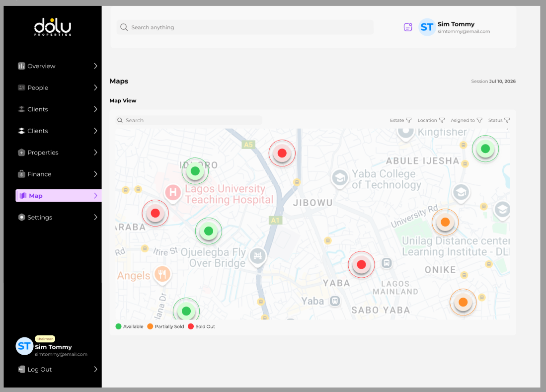Focus the map Search field
This screenshot has height=392, width=546.
coord(188,120)
